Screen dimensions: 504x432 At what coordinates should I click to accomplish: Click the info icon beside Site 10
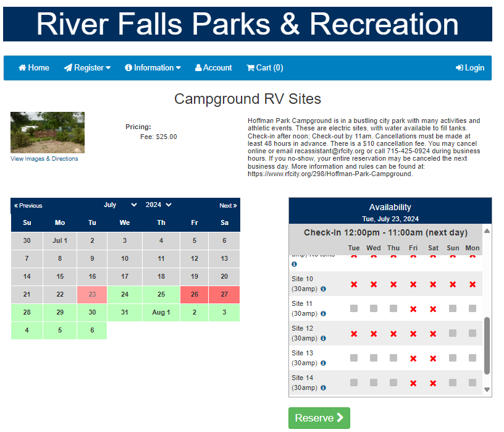323,289
